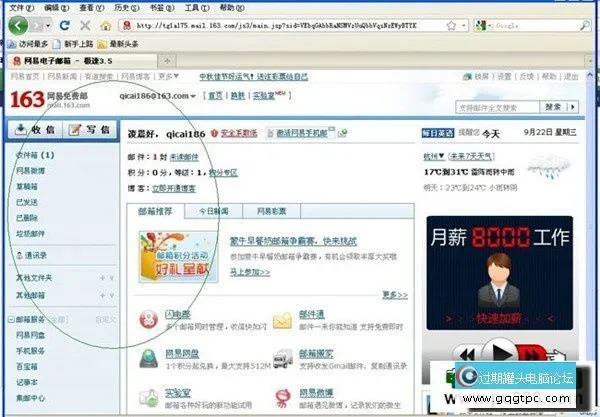Open the 更多 dropdown in top navigation
Viewport: 600px width, 417px height.
point(169,76)
